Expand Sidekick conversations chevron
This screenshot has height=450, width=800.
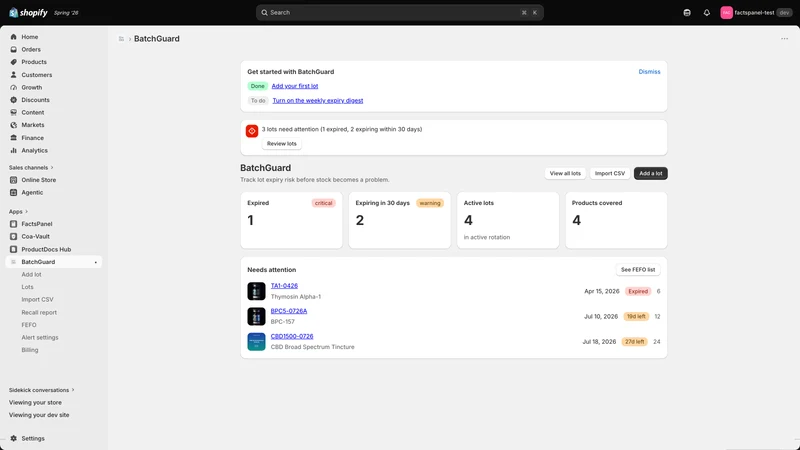[73, 390]
